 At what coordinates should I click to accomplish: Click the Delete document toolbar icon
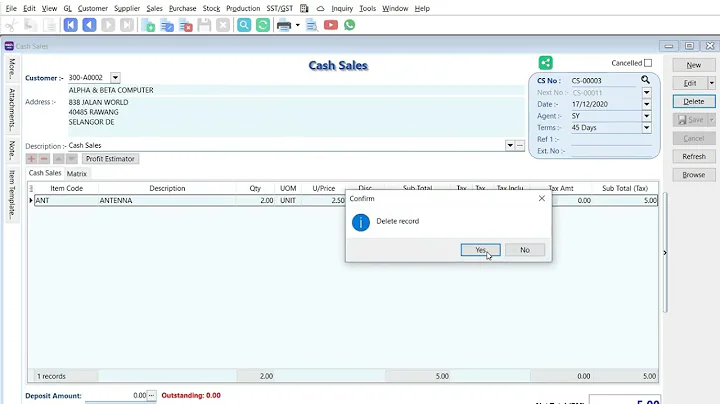(186, 25)
